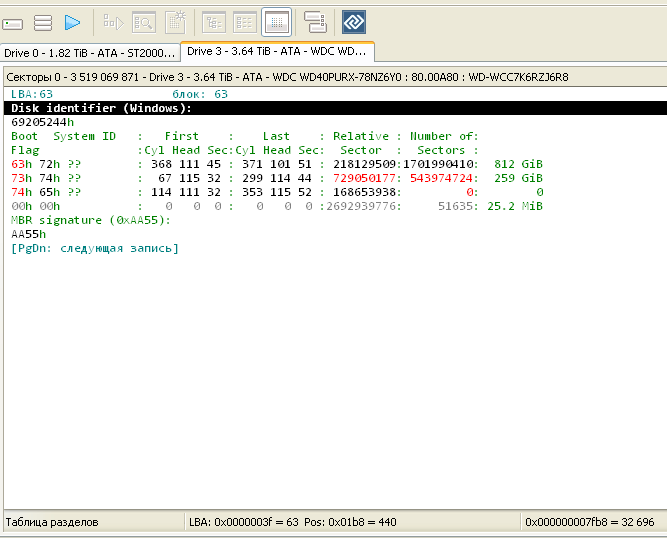Click red sector count 543974724
Viewport: 667px width, 538px height.
tap(442, 178)
